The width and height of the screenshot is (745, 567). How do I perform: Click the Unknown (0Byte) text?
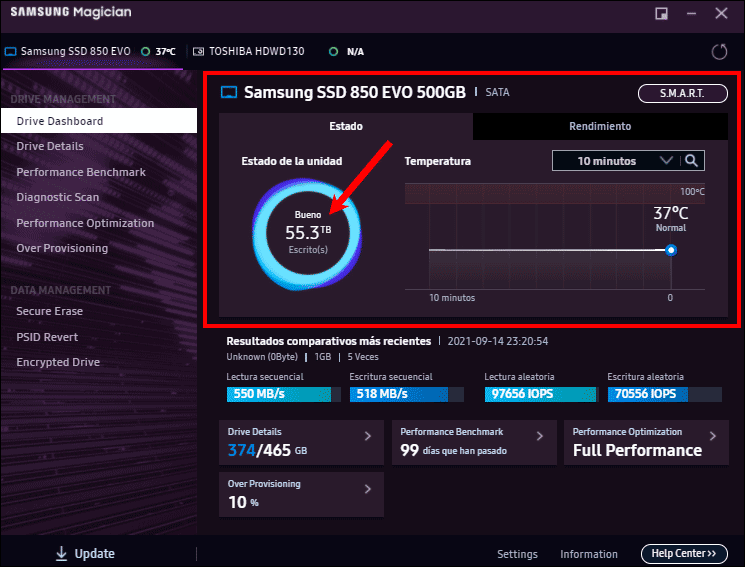[262, 357]
